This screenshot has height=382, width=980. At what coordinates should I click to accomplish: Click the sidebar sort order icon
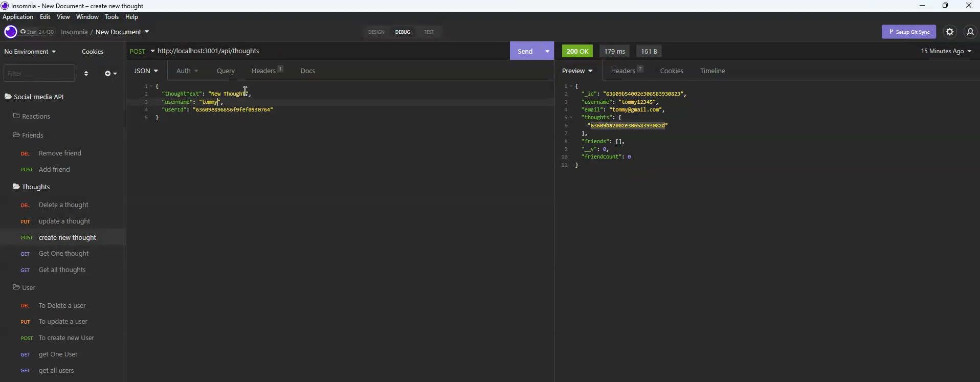86,74
